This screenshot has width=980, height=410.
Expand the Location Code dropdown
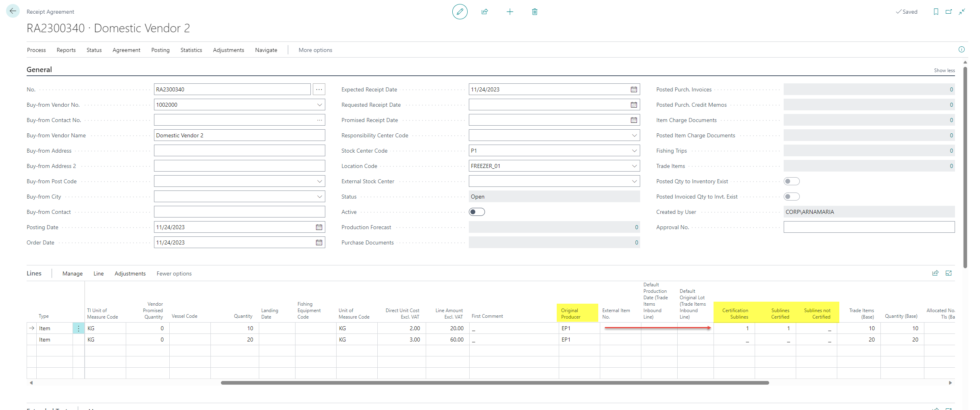(x=634, y=166)
